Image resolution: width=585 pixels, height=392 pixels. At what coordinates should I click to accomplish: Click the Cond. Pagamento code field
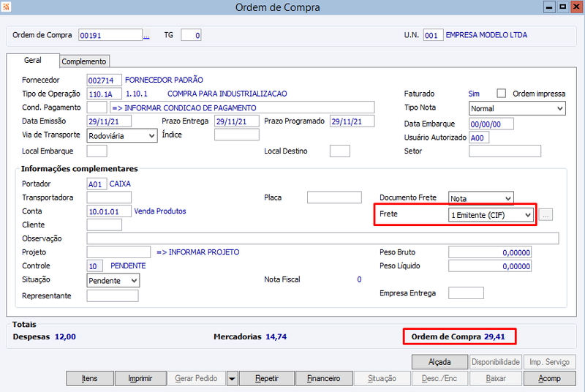97,108
